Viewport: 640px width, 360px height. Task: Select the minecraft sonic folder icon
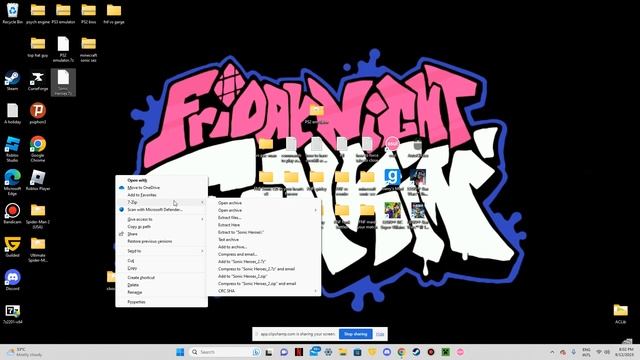click(88, 49)
